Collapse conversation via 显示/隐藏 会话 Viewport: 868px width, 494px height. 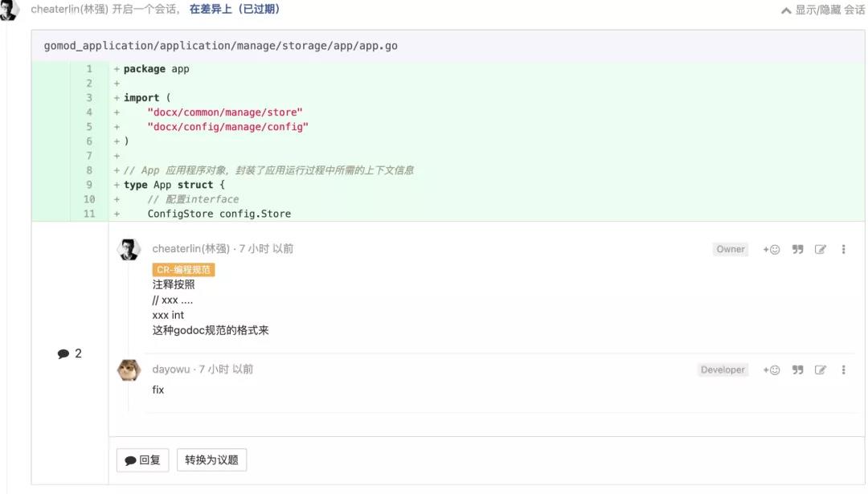[823, 10]
